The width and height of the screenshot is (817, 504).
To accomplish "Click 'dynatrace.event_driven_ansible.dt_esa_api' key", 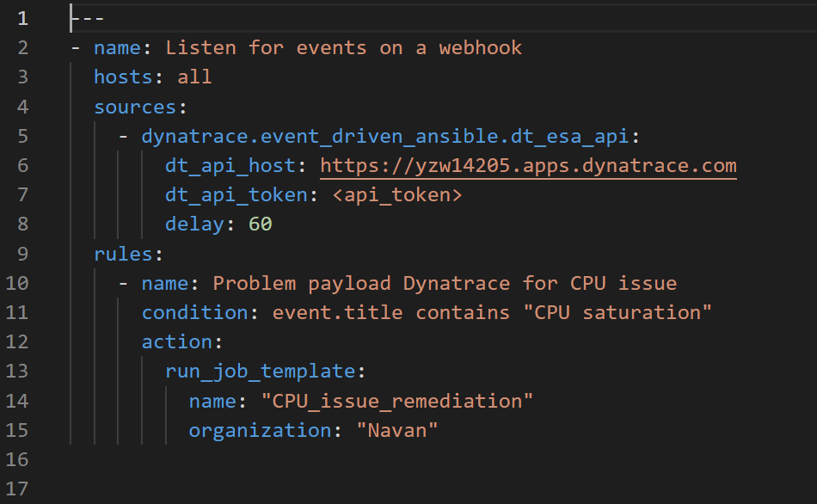I will (x=384, y=137).
